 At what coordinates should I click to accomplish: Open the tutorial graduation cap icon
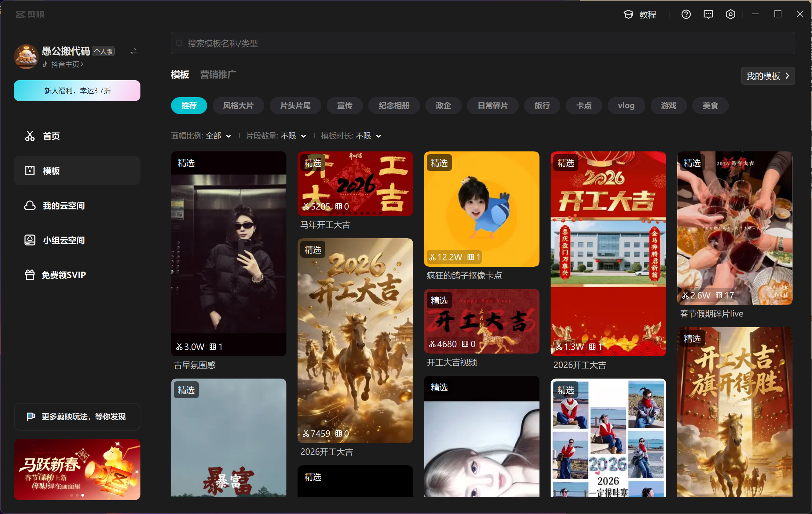[628, 14]
